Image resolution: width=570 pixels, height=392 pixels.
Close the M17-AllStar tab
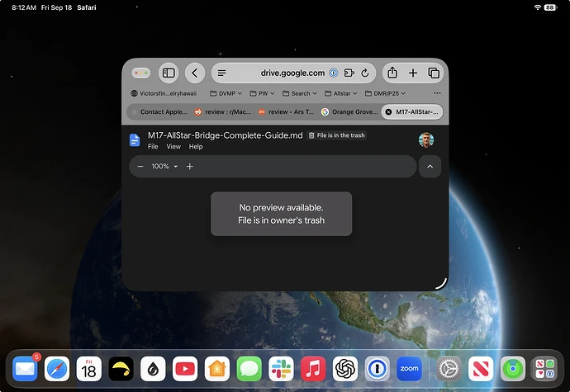(x=388, y=112)
